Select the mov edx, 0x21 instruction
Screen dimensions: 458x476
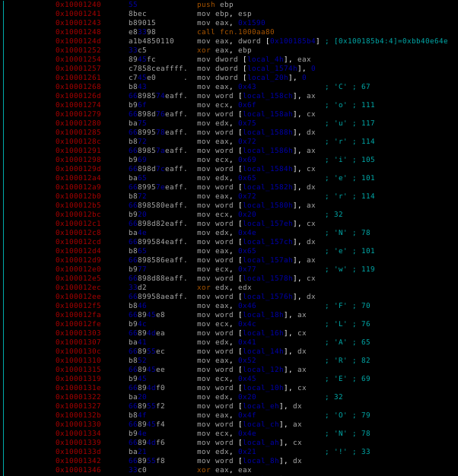click(226, 452)
